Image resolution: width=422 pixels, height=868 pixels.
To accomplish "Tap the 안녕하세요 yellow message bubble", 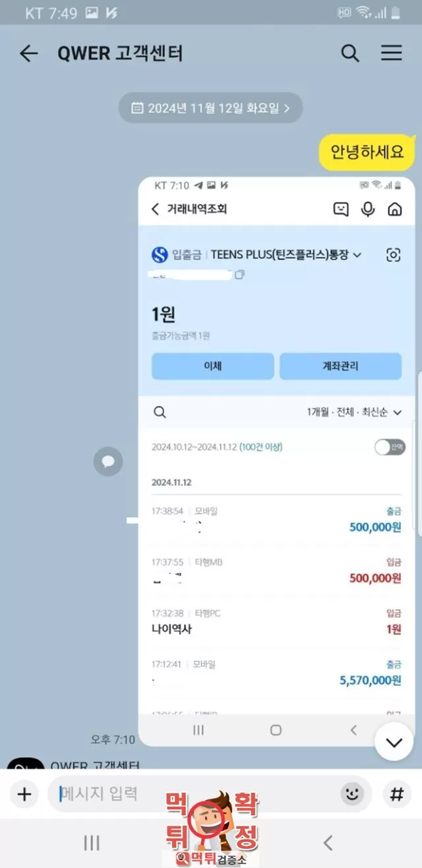I will pyautogui.click(x=367, y=153).
